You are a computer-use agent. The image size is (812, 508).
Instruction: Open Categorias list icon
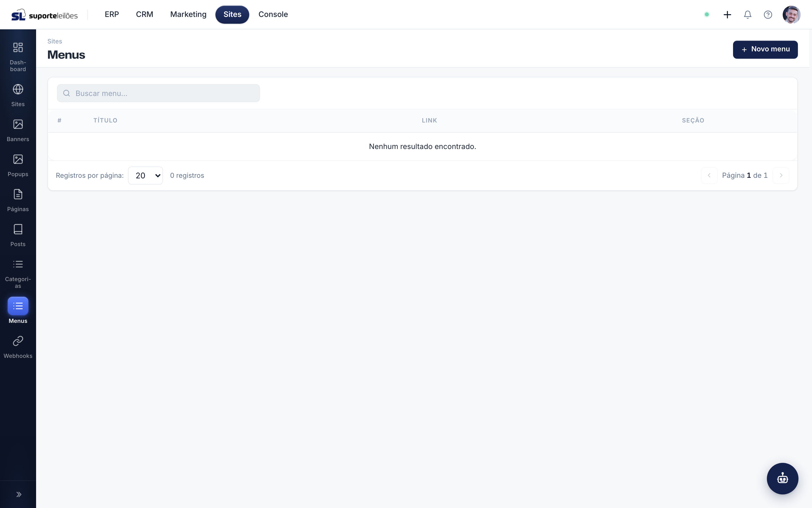18,264
